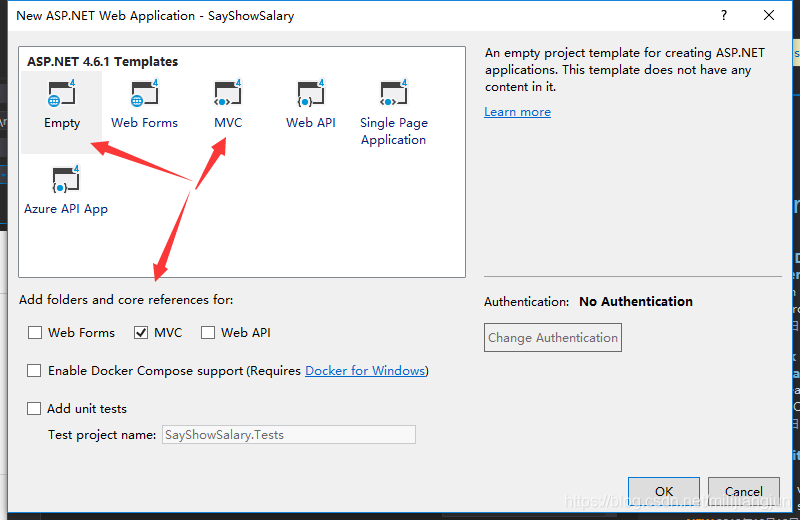Open the Learn more link
Screen dimensions: 800x520
pos(517,112)
